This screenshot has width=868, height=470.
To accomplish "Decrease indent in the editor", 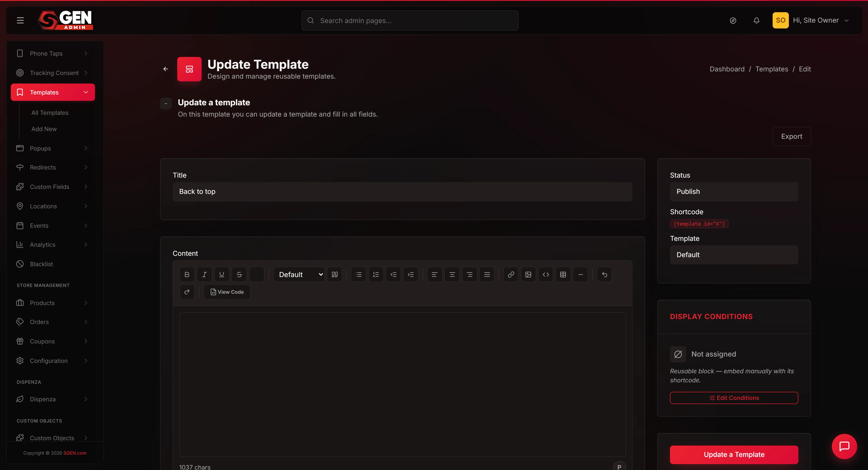I will pyautogui.click(x=393, y=275).
